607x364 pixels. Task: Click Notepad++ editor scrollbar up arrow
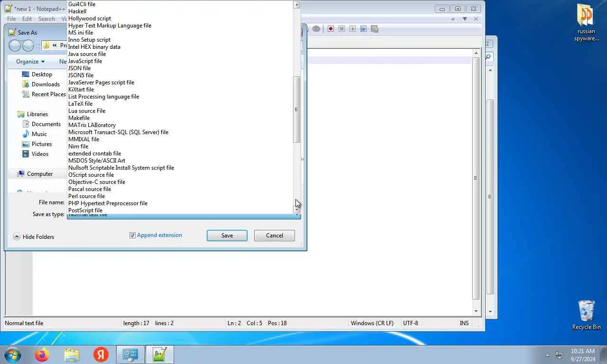477,53
